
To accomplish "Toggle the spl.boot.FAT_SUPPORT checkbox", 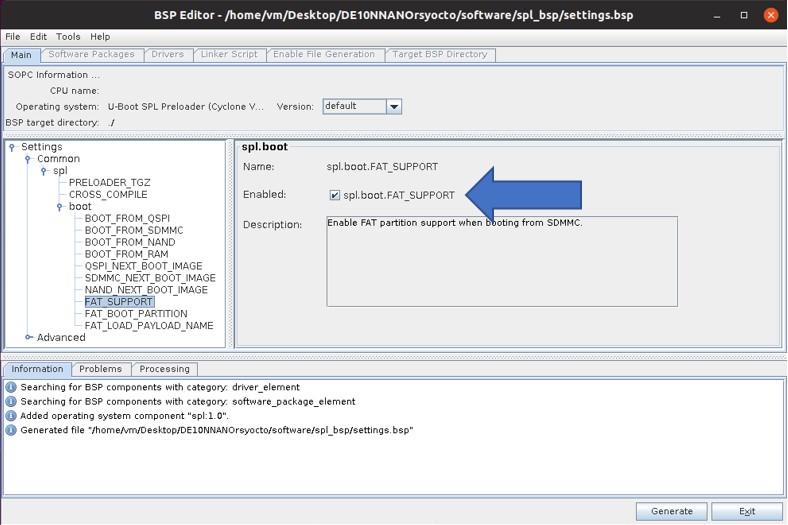I will 335,195.
